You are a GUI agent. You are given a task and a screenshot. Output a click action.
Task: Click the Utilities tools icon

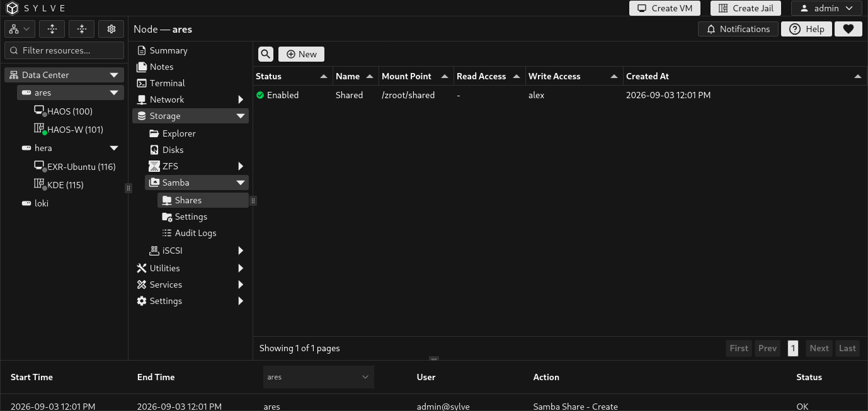(x=142, y=268)
